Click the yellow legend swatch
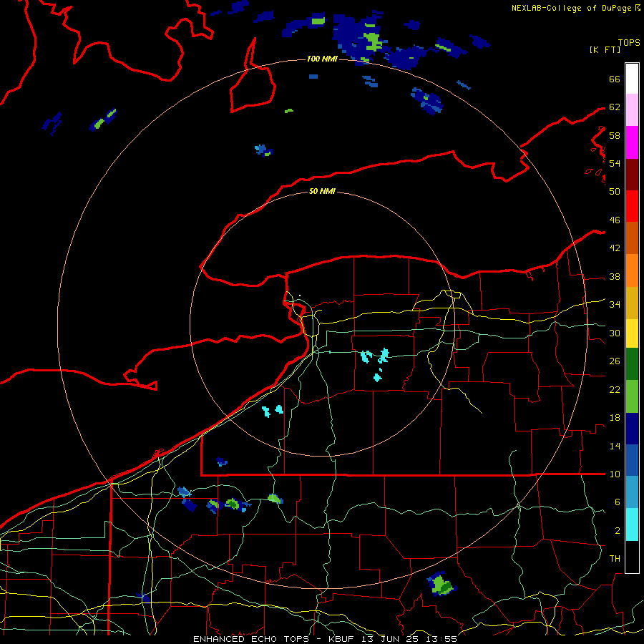 point(632,333)
